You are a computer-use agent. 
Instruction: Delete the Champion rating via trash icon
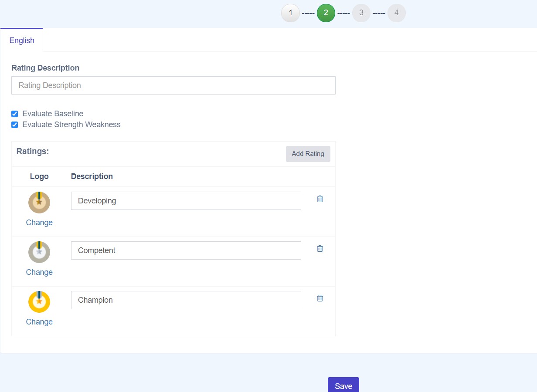coord(319,298)
